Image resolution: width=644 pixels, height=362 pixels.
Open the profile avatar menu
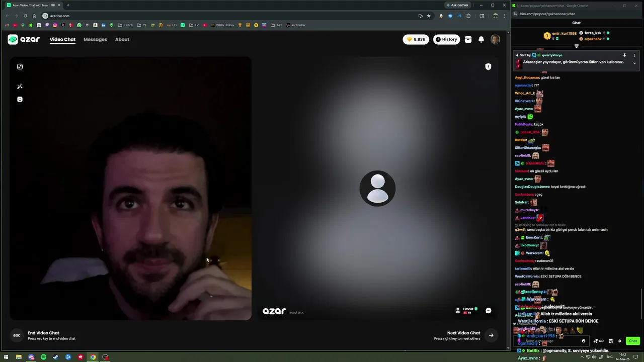(495, 39)
